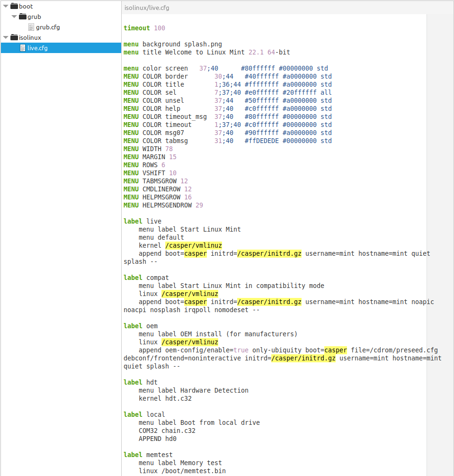Click the 'MENU CMDLINEROW 12' line
The image size is (454, 476).
pos(158,189)
